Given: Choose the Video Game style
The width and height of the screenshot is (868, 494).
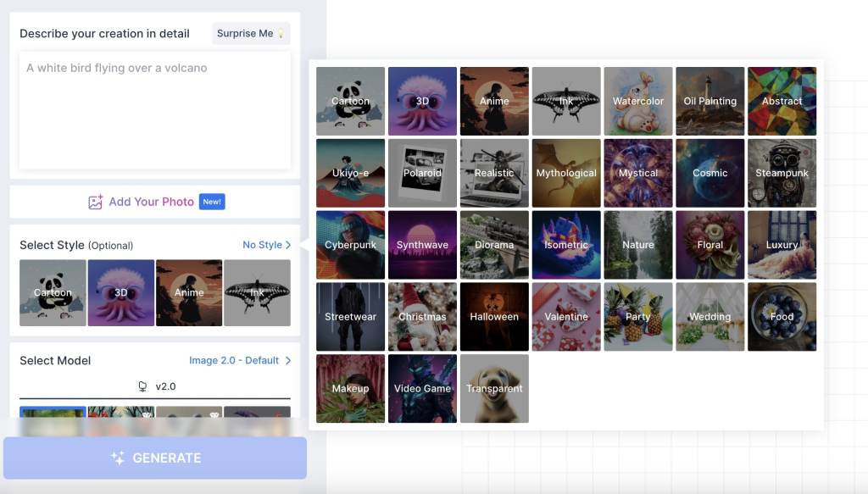Looking at the screenshot, I should point(422,389).
